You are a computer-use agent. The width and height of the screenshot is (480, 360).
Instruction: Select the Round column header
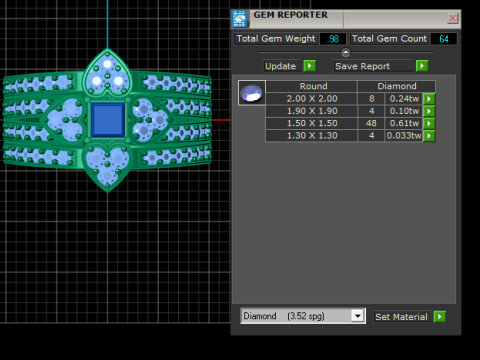pos(313,86)
